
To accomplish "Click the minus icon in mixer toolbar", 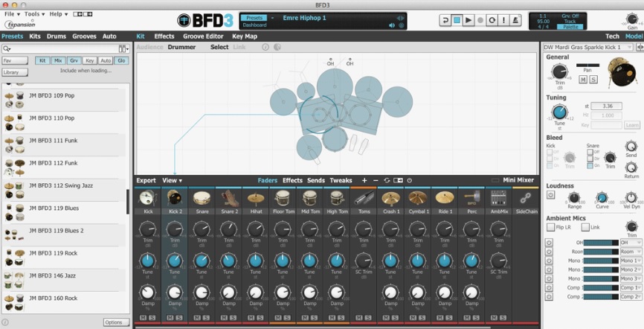I will coord(376,181).
